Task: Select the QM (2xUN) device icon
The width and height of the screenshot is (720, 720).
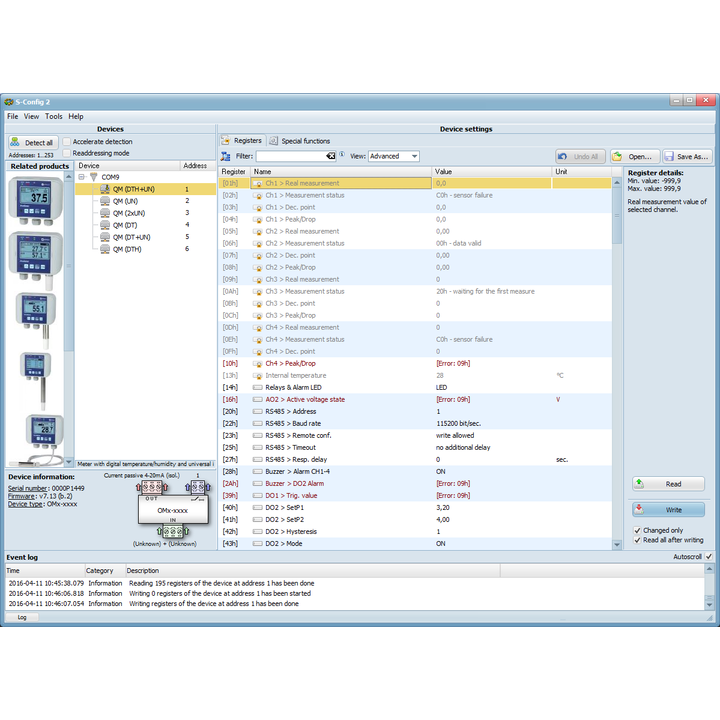Action: (104, 213)
